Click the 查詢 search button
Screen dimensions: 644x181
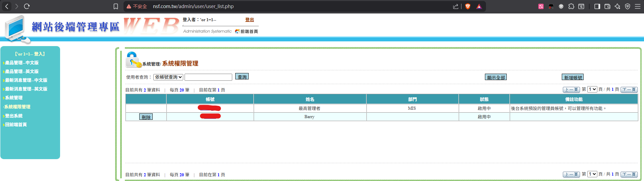pos(242,77)
